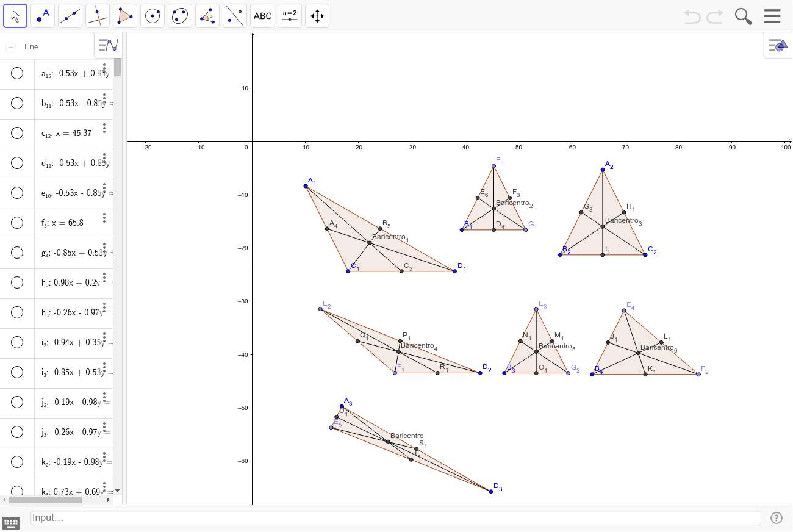Toggle visibility of line i2
This screenshot has height=532, width=793.
(17, 342)
